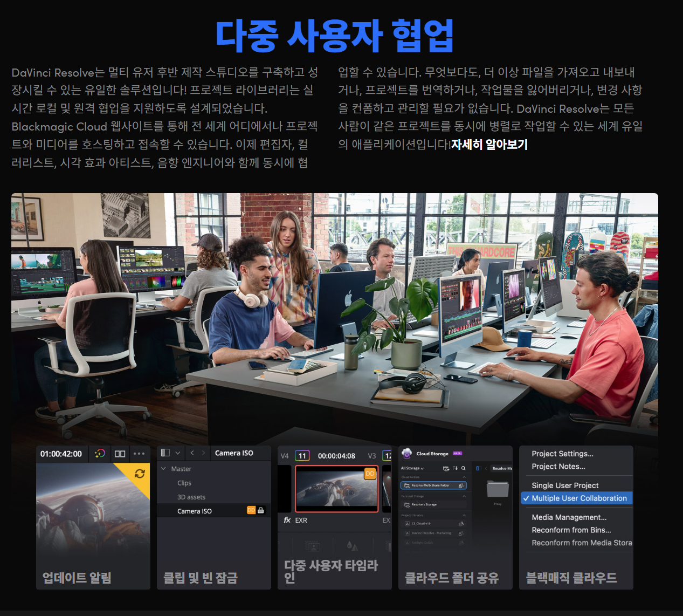Select DaVinci Resolve - Marketing library

coord(434,533)
